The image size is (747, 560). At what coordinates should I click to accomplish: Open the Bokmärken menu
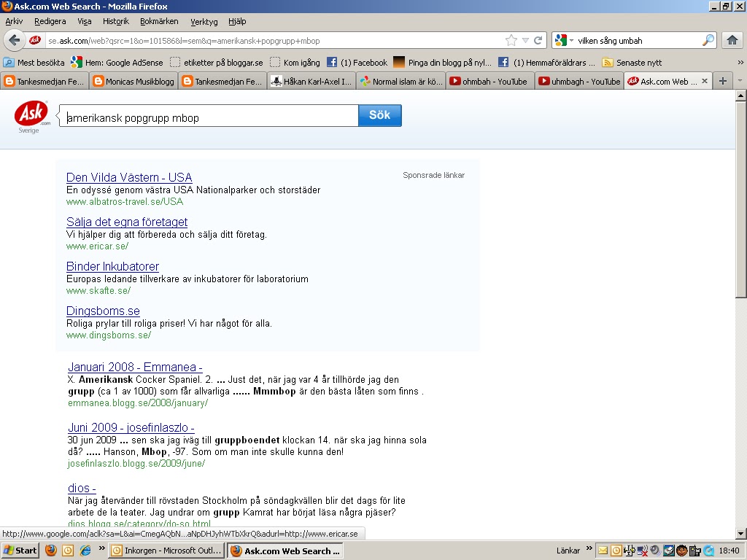159,21
